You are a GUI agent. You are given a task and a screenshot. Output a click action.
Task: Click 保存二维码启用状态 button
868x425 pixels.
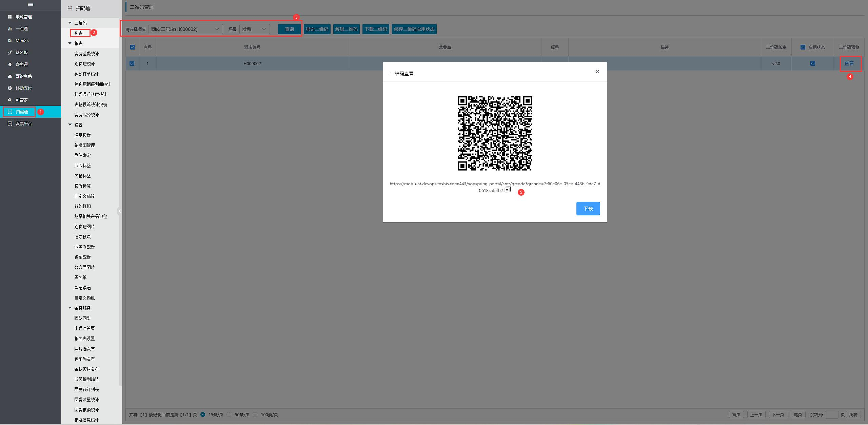pos(414,29)
